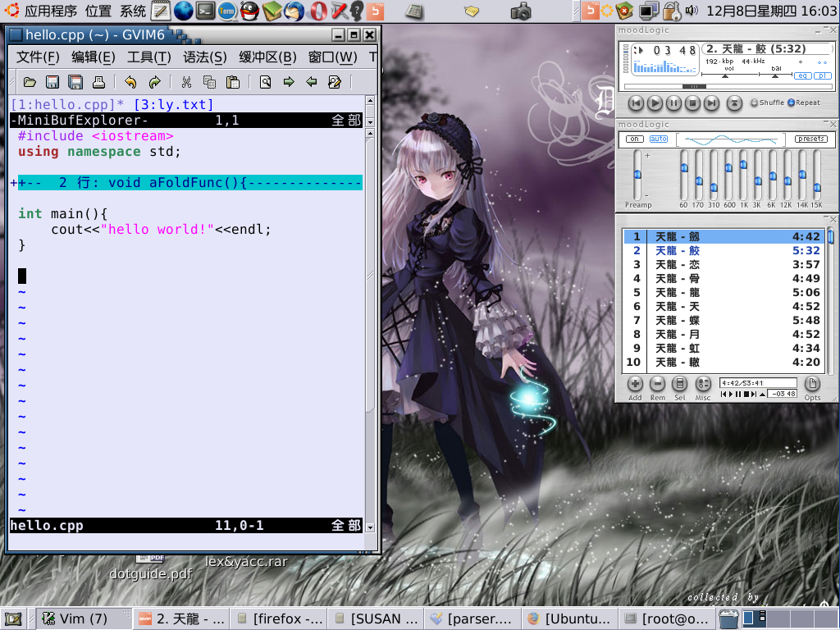Click [parser.... taskbar button

pos(472,619)
